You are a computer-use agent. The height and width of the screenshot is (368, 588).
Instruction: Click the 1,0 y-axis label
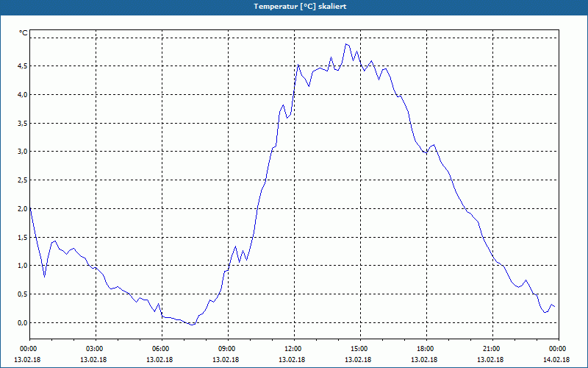tap(23, 266)
